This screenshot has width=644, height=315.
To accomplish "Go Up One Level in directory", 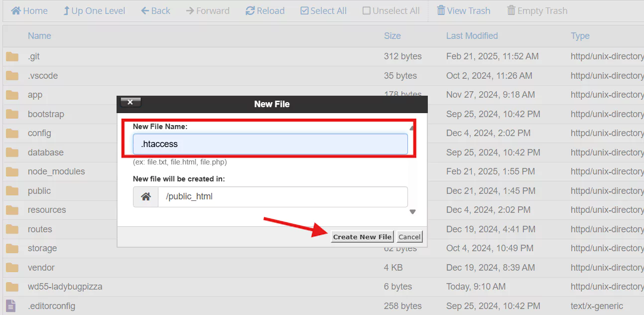I will pos(94,10).
